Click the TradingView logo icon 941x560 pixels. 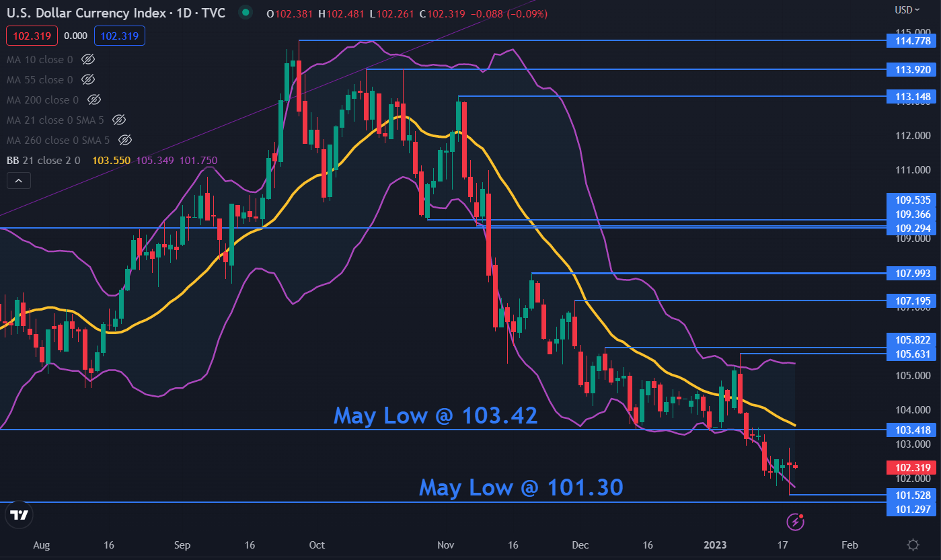coord(20,515)
